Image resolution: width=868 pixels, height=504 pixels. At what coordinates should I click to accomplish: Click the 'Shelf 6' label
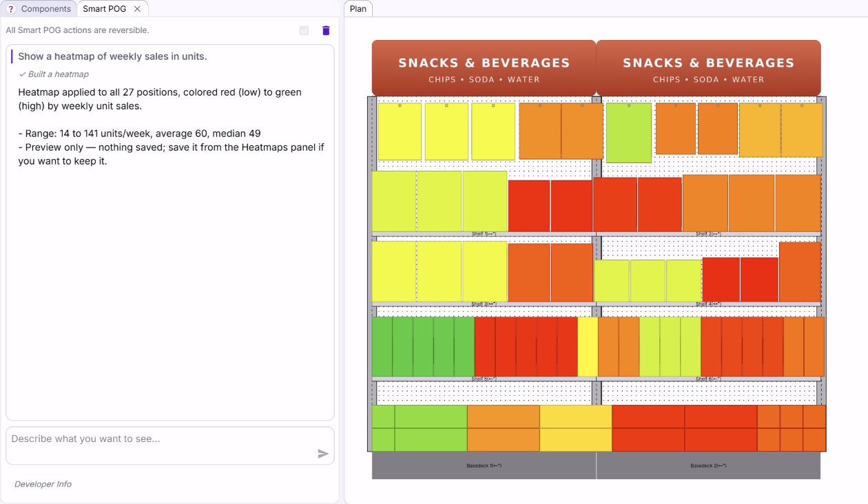[708, 379]
